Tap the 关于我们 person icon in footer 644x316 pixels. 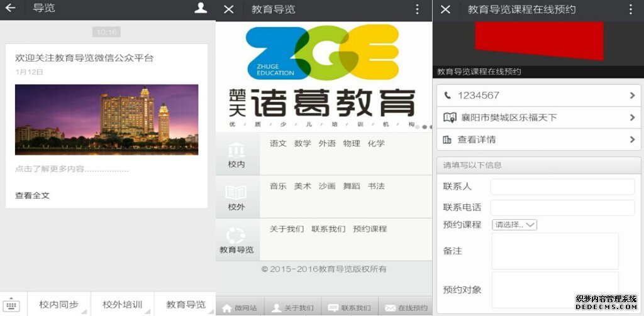(277, 308)
